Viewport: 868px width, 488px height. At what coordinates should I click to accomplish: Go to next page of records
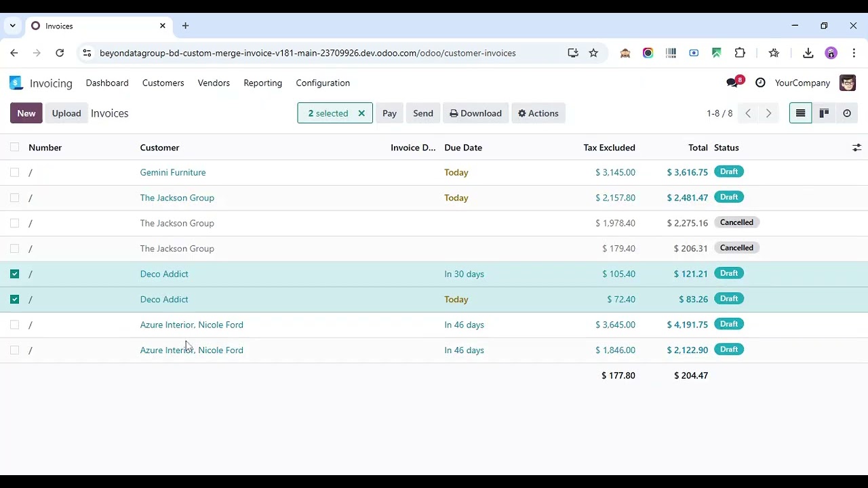coord(768,113)
